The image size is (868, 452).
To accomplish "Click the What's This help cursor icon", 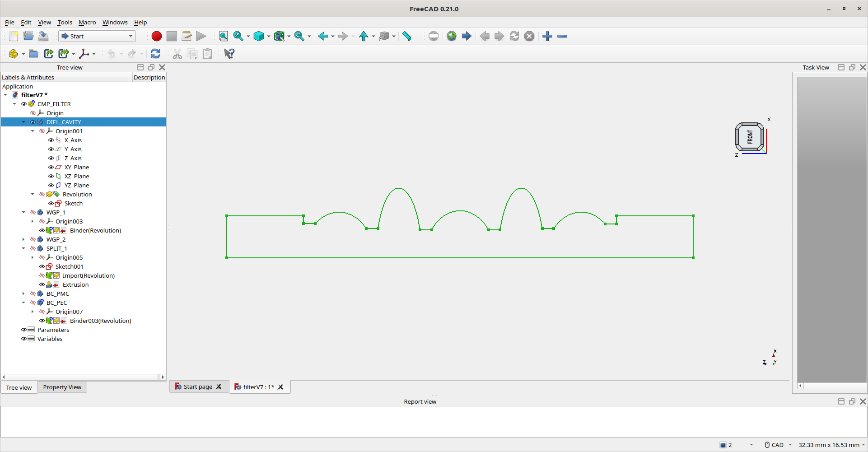I will click(229, 54).
